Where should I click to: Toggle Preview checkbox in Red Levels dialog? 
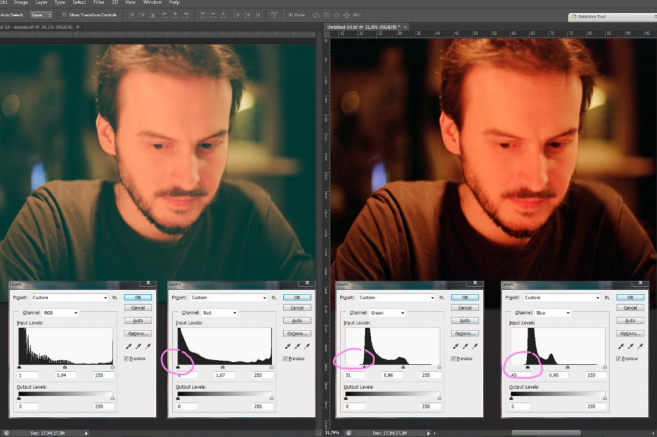coord(285,357)
